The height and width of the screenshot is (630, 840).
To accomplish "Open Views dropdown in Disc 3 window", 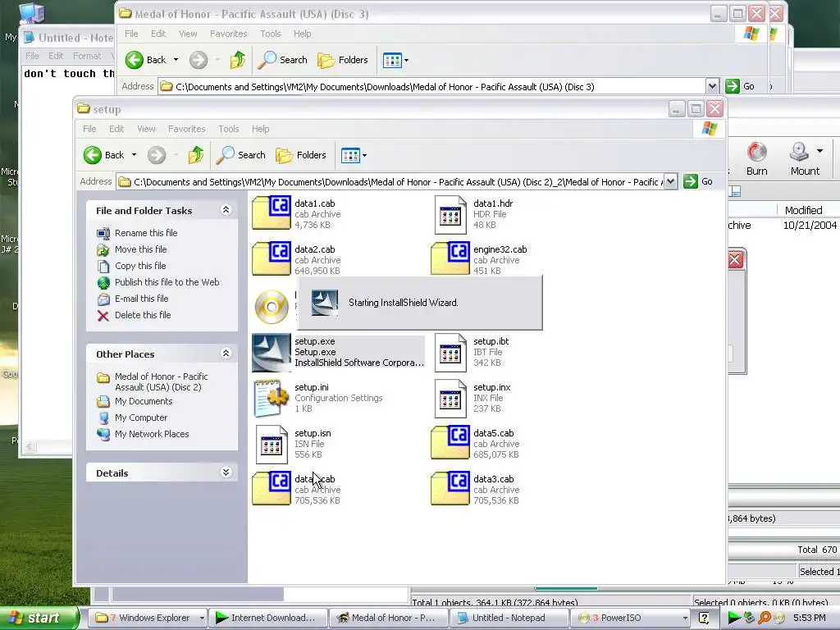I will 407,61.
